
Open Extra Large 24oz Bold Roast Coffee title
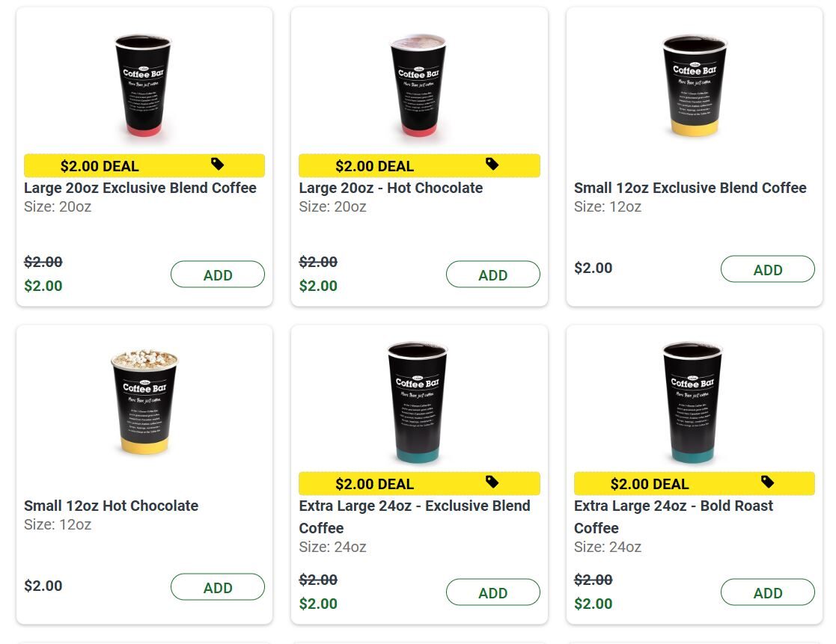(x=673, y=506)
